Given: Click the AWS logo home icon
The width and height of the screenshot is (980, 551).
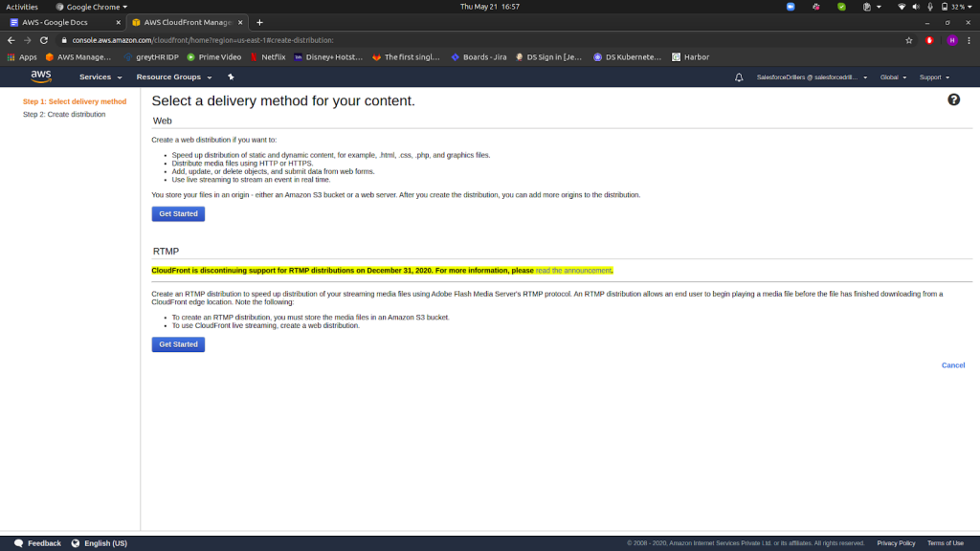Looking at the screenshot, I should pos(41,77).
